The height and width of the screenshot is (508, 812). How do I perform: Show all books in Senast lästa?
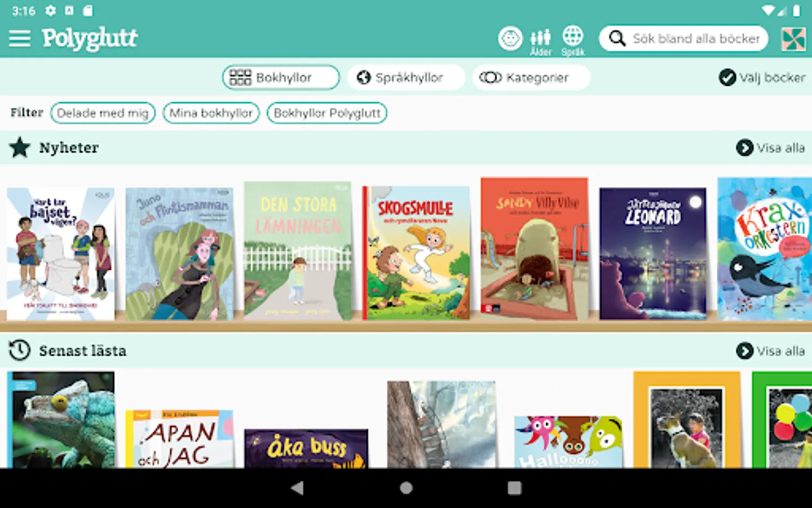[770, 351]
